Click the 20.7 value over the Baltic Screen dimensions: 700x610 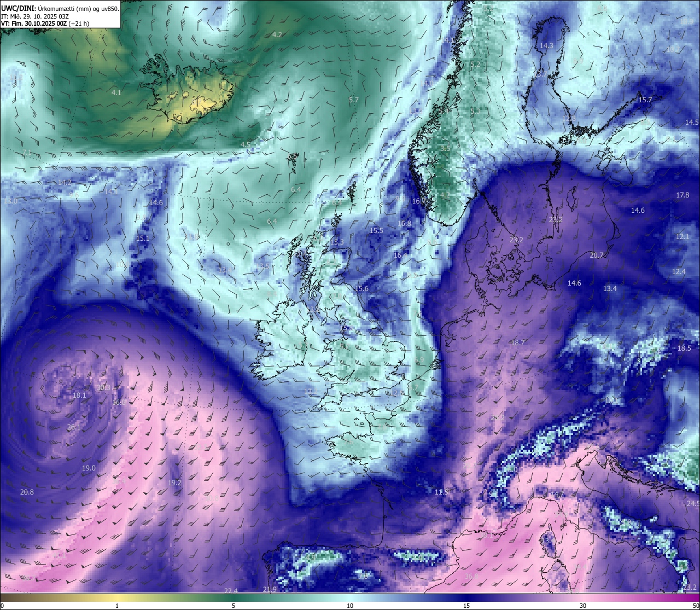[597, 255]
